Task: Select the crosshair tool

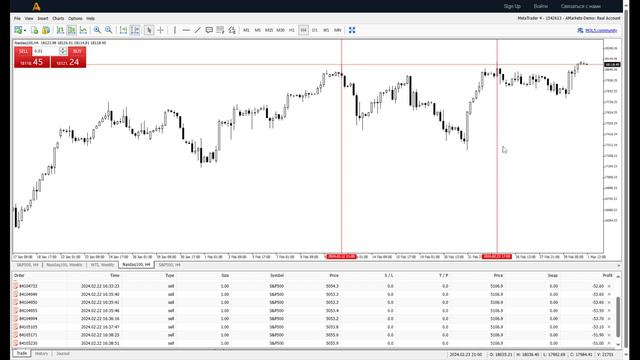Action: 160,30
